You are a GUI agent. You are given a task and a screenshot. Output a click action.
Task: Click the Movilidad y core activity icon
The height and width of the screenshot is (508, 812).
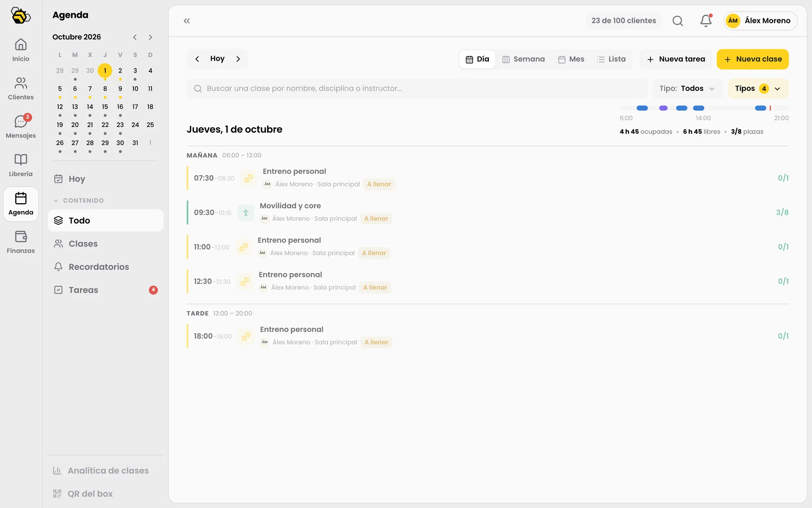click(246, 213)
